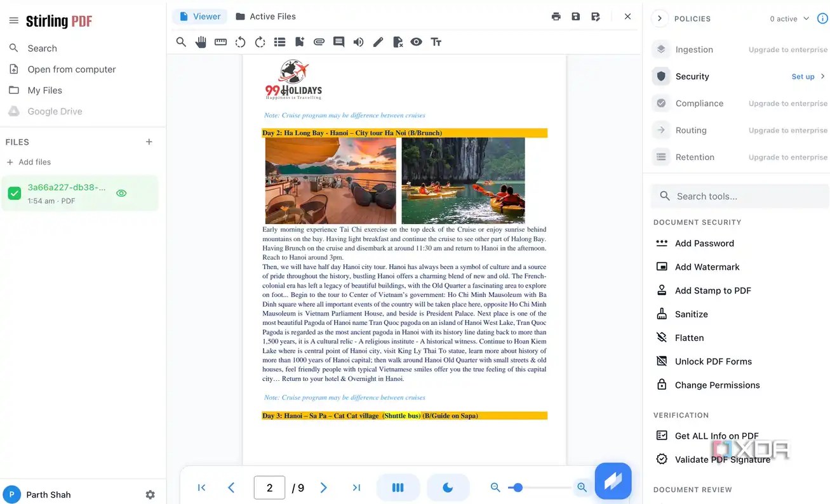Expand the '0 active' policies dropdown

tap(790, 18)
